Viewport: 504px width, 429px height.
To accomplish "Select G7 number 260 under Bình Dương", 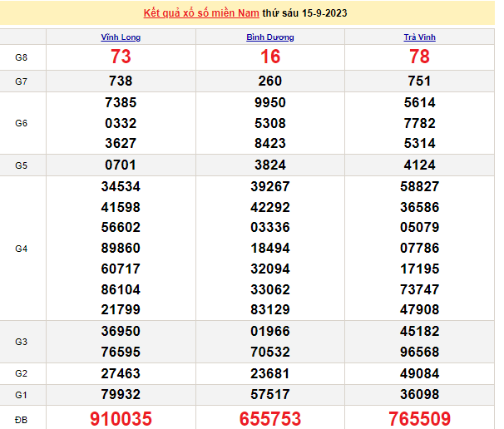I will click(270, 81).
